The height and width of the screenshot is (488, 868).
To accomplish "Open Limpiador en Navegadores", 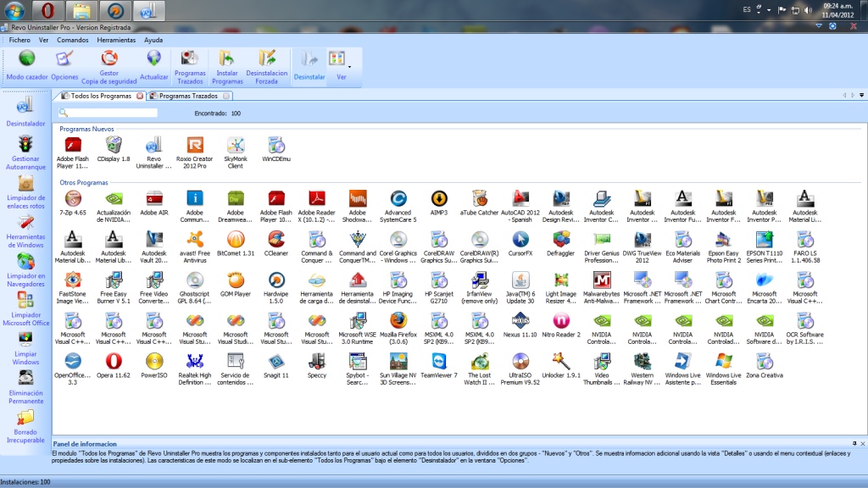I will point(25,269).
